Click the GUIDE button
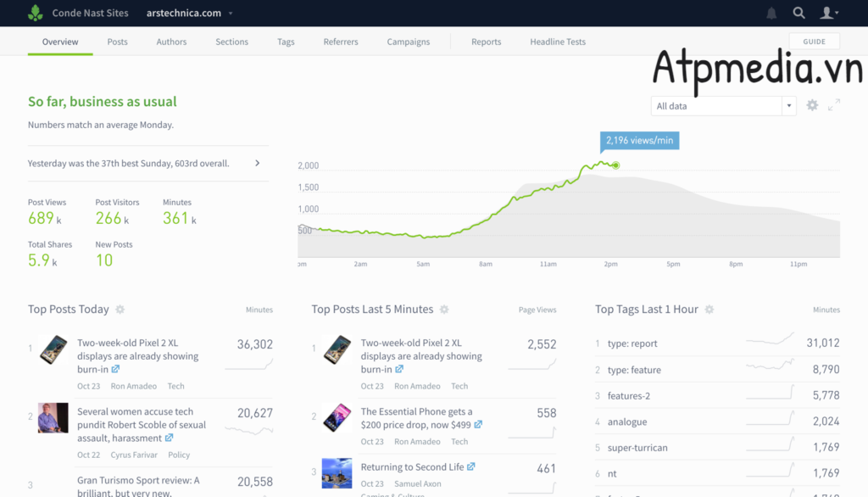Image resolution: width=868 pixels, height=497 pixels. pos(814,42)
